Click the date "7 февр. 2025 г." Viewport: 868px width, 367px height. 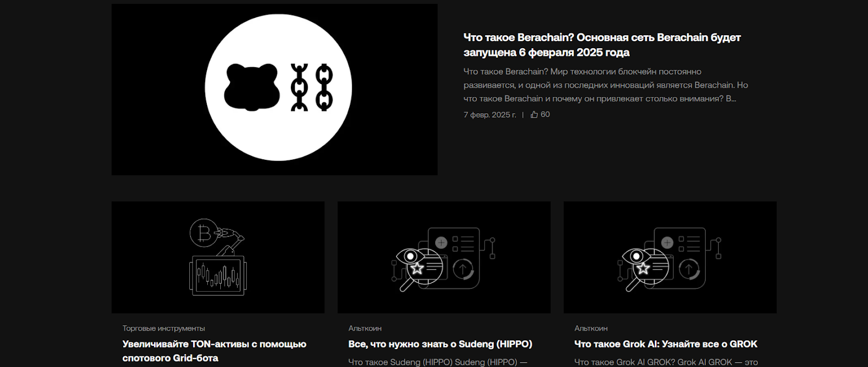[x=490, y=115]
